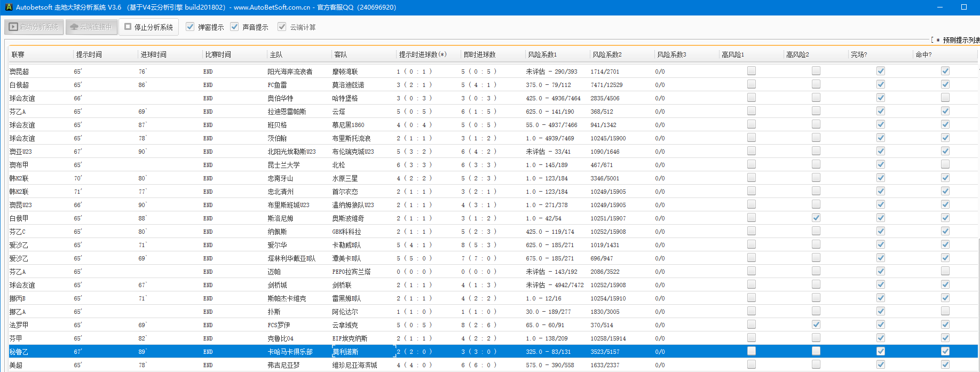Screen dimensions: 980x372
Task: Select the 拉迪恩雷帕斯 match row
Action: pyautogui.click(x=286, y=112)
